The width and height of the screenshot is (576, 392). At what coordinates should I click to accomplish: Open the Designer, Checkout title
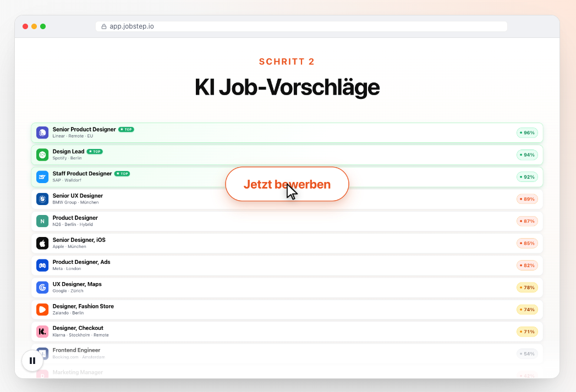(78, 328)
